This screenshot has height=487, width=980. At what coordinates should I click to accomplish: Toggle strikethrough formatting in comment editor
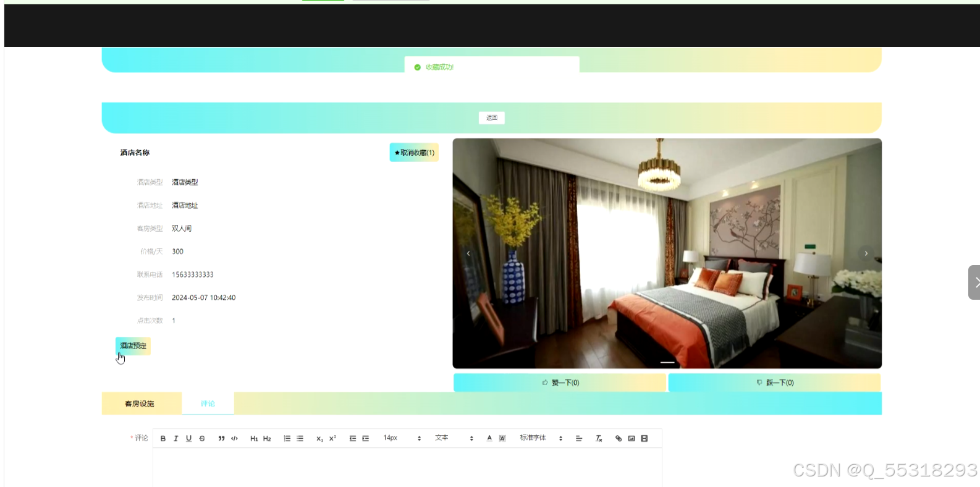coord(202,438)
